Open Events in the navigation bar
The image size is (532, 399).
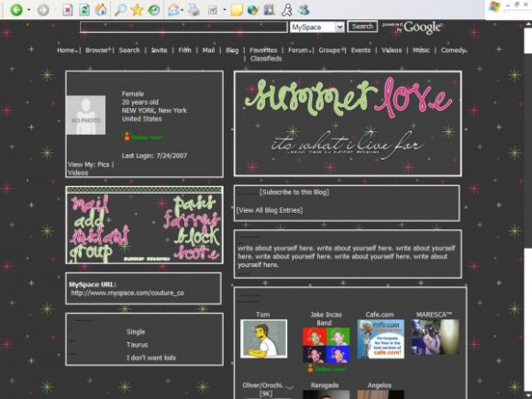(x=360, y=50)
